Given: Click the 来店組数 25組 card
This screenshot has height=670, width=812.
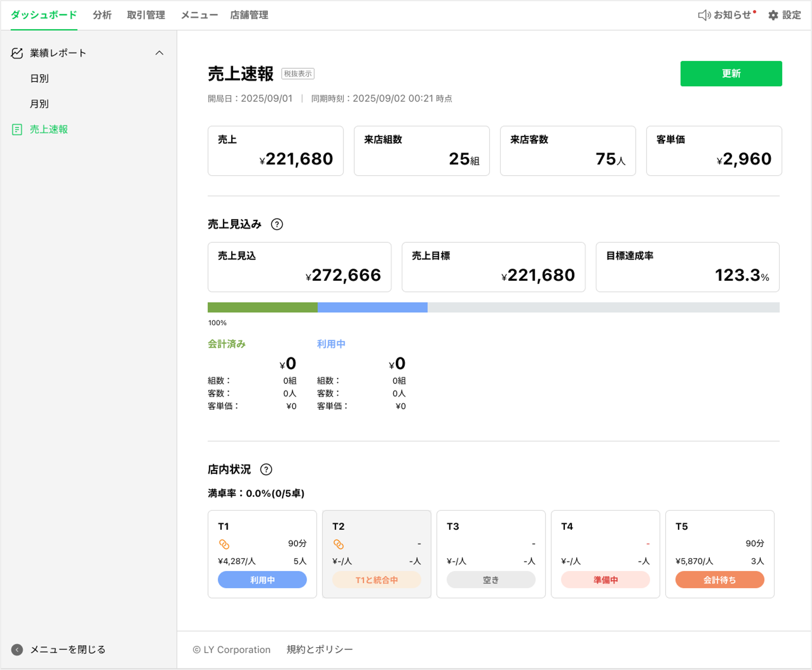Looking at the screenshot, I should point(422,151).
